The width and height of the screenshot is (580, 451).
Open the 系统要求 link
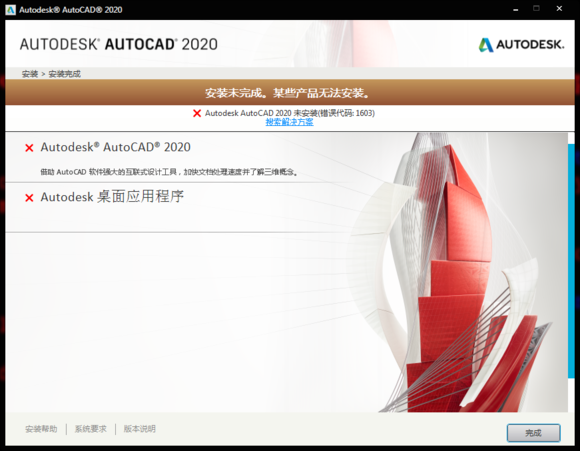(x=91, y=429)
